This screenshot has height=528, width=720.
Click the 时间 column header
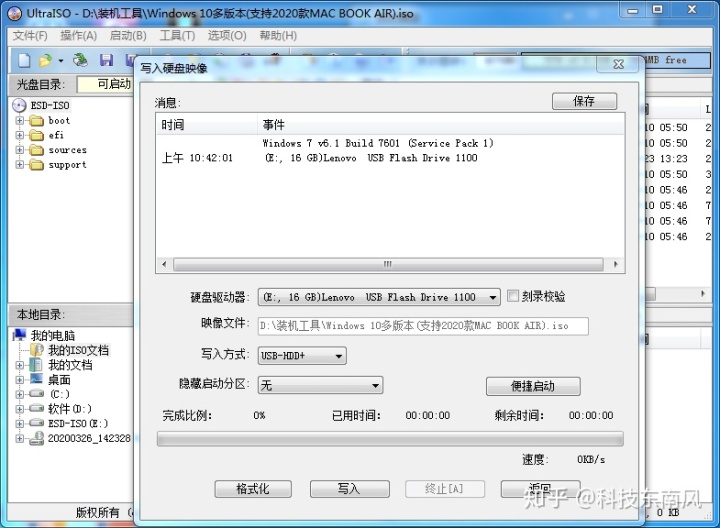207,124
